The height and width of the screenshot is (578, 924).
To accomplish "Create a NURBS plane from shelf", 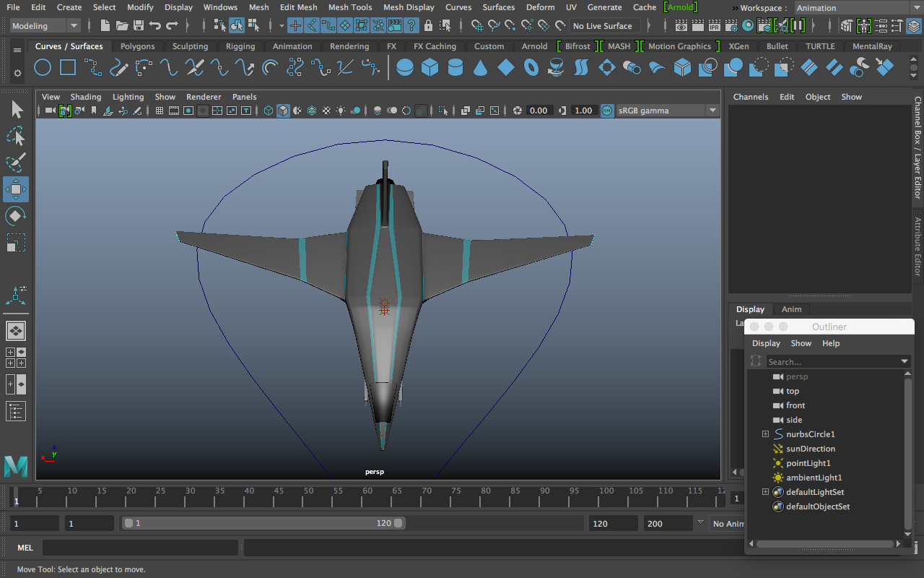I will point(506,68).
